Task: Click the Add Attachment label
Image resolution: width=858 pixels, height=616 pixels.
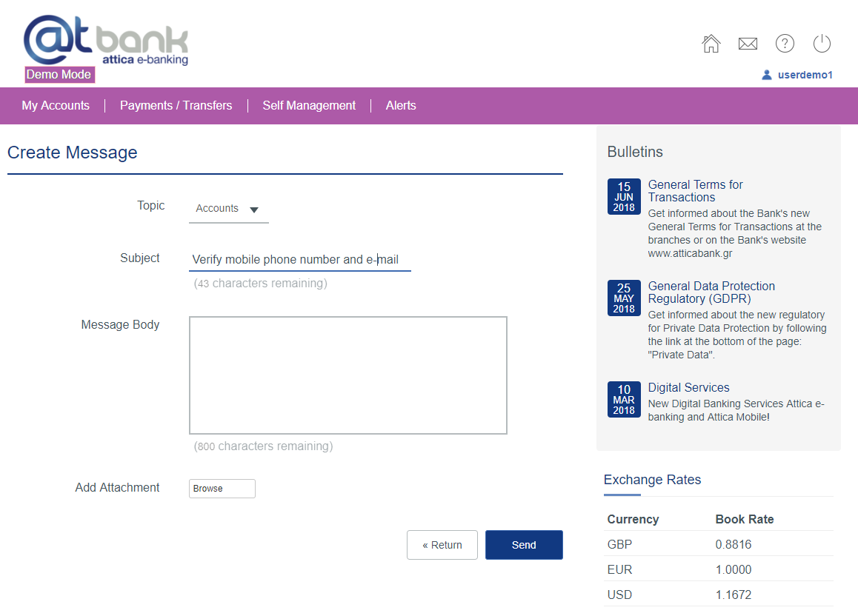Action: (x=117, y=488)
